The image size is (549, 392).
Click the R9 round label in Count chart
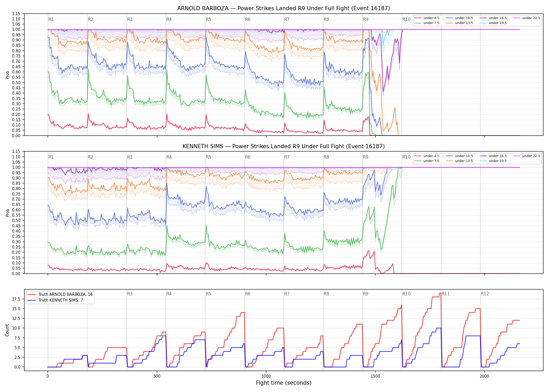tap(365, 294)
